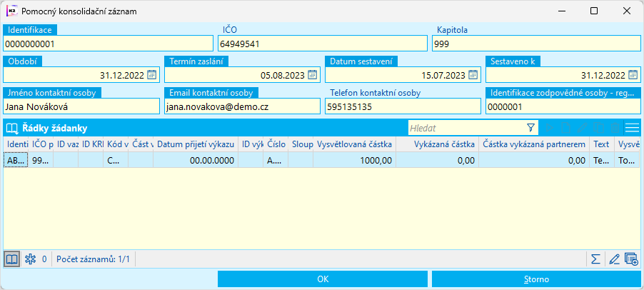Image resolution: width=644 pixels, height=290 pixels.
Task: Click the book icon beside Řádky žádanky title
Action: [12, 128]
